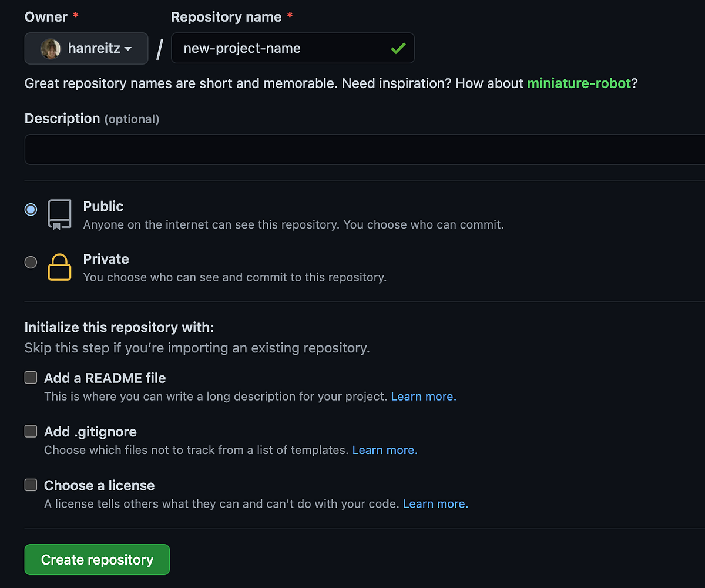Click the Create repository button
The width and height of the screenshot is (705, 588).
[97, 560]
